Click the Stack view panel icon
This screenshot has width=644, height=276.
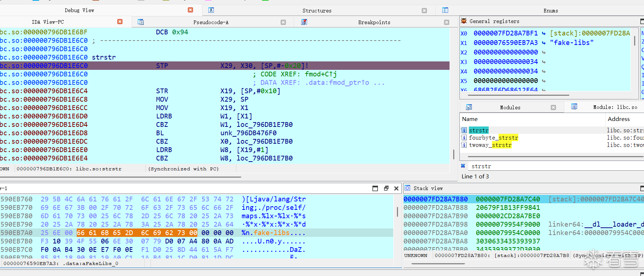pos(408,188)
